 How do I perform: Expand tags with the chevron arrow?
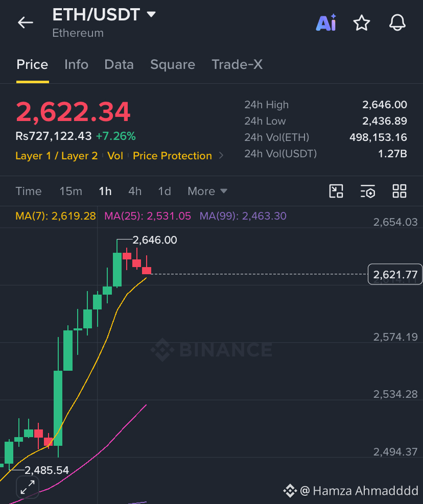221,156
